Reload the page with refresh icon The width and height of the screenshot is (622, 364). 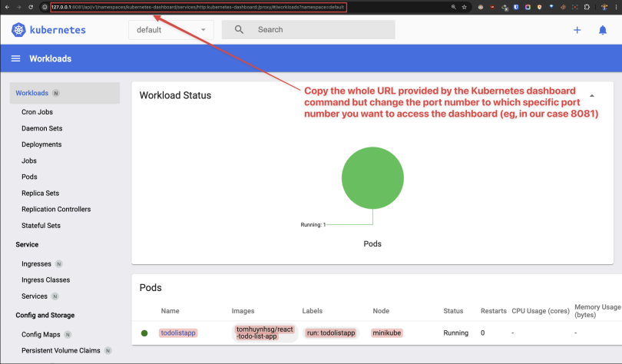tap(31, 7)
